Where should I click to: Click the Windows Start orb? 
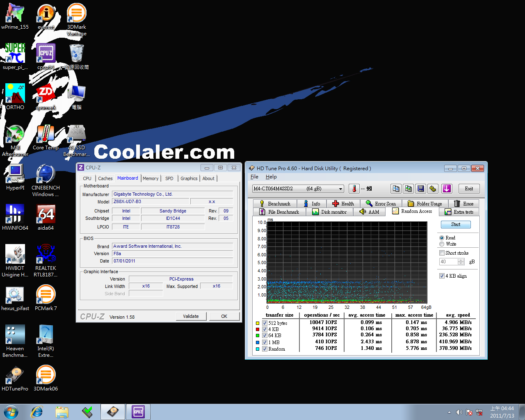point(11,412)
